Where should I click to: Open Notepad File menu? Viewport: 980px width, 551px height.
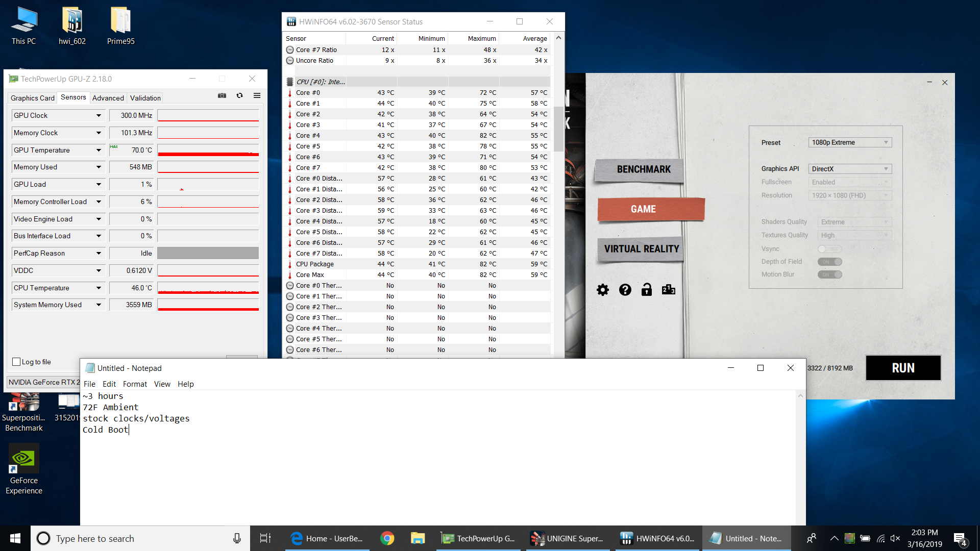pos(89,384)
